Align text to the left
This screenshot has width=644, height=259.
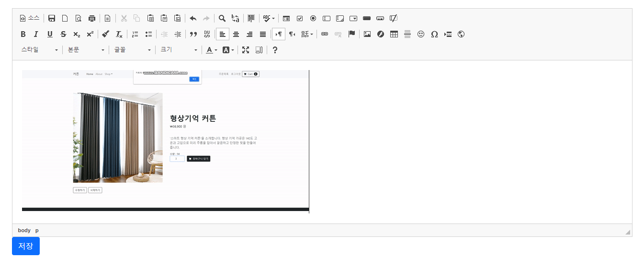(223, 34)
